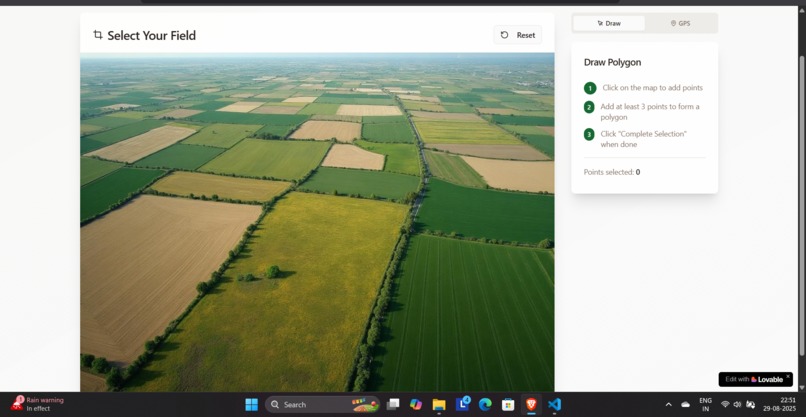Click the Edit with Lovable badge
Image resolution: width=806 pixels, height=417 pixels.
click(x=754, y=379)
